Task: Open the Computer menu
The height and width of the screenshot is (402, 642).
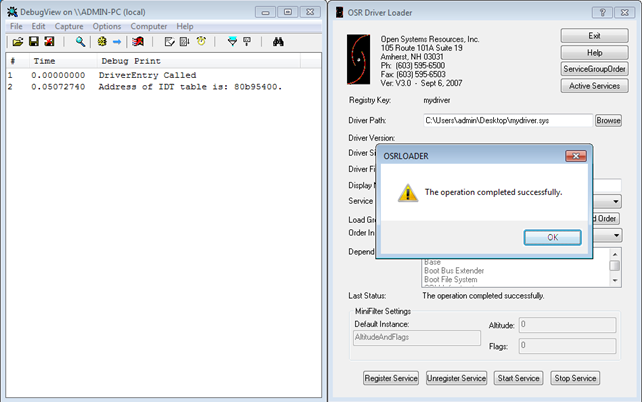Action: click(x=149, y=25)
